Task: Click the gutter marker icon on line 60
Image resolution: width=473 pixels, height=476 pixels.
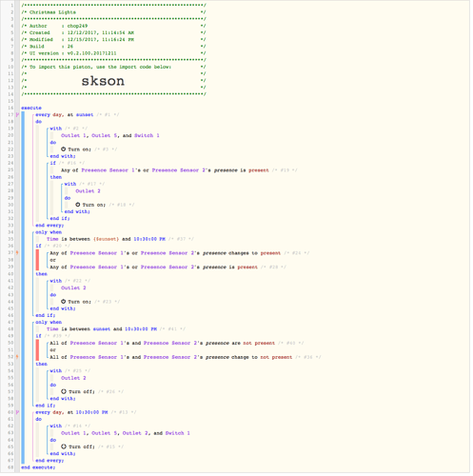Action: tap(17, 412)
